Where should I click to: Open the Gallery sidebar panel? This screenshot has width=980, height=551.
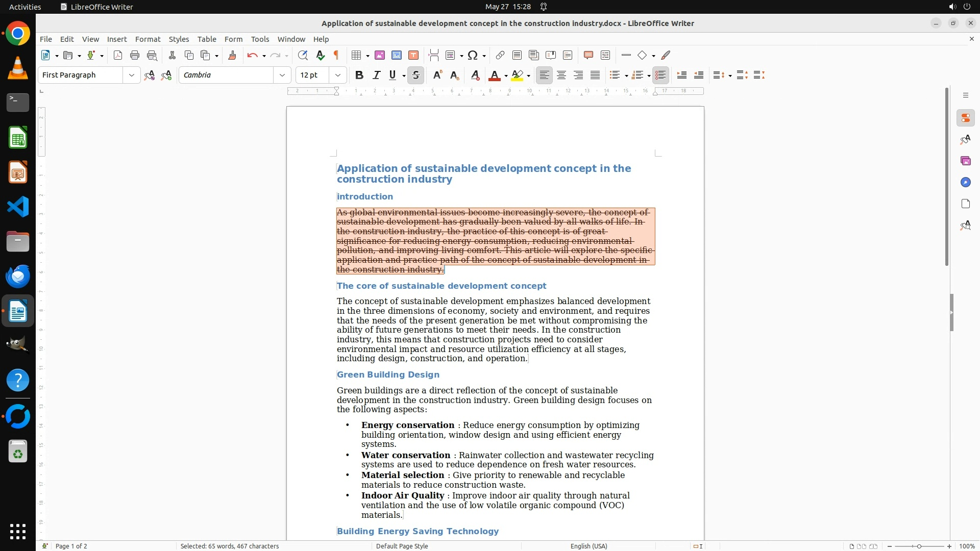click(x=965, y=161)
